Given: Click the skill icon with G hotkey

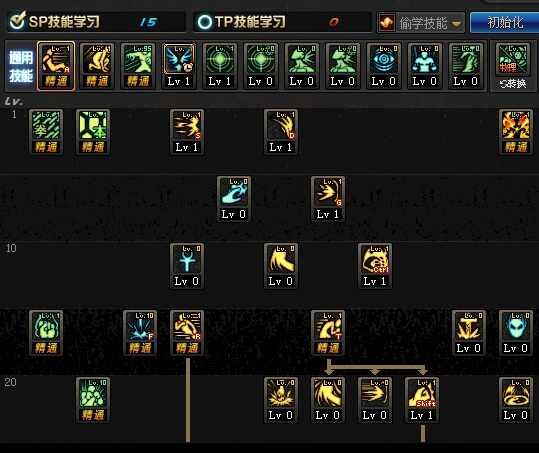Looking at the screenshot, I should click(x=328, y=193).
